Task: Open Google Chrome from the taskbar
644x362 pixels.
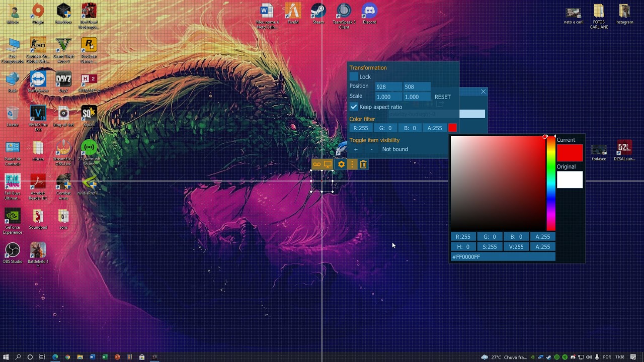Action: tap(67, 357)
